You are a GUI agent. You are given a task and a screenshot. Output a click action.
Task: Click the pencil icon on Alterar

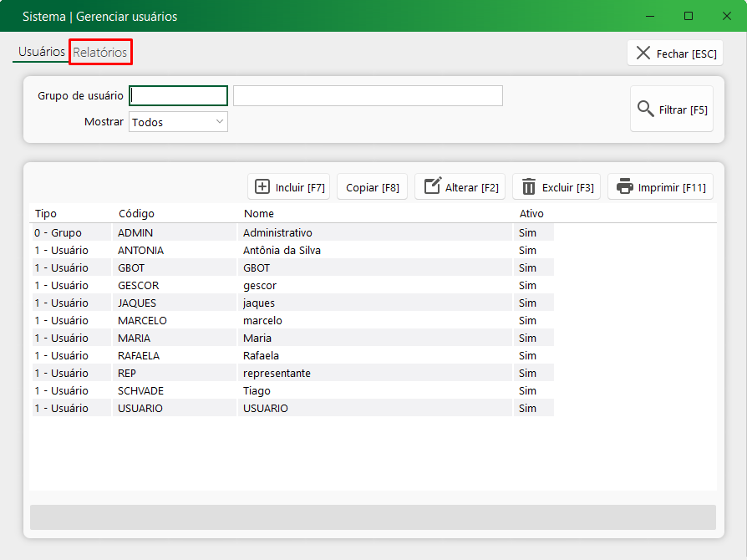tap(432, 186)
